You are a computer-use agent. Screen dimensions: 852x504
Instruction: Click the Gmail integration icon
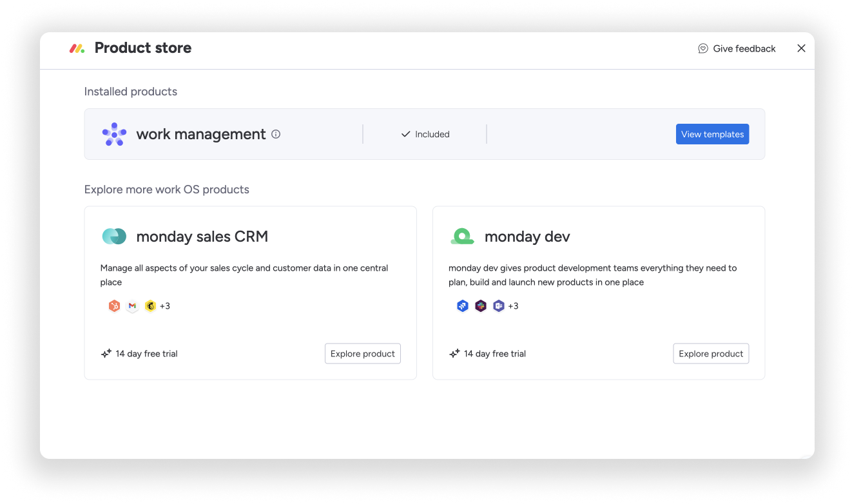132,306
